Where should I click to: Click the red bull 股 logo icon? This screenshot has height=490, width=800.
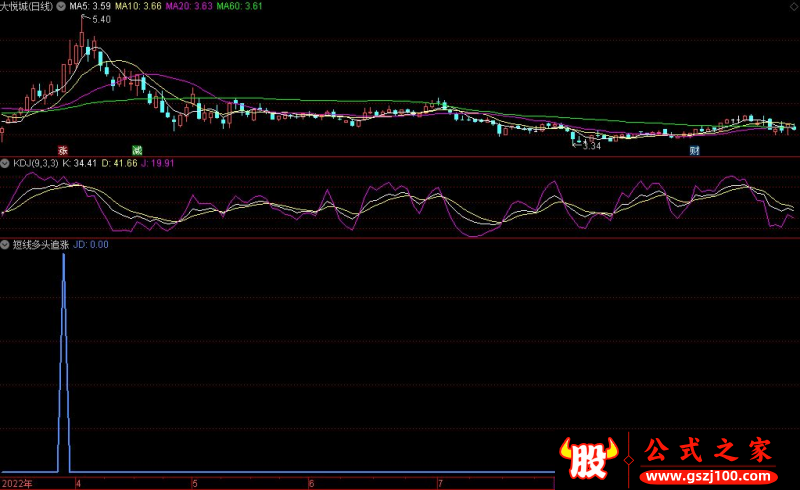[x=590, y=459]
